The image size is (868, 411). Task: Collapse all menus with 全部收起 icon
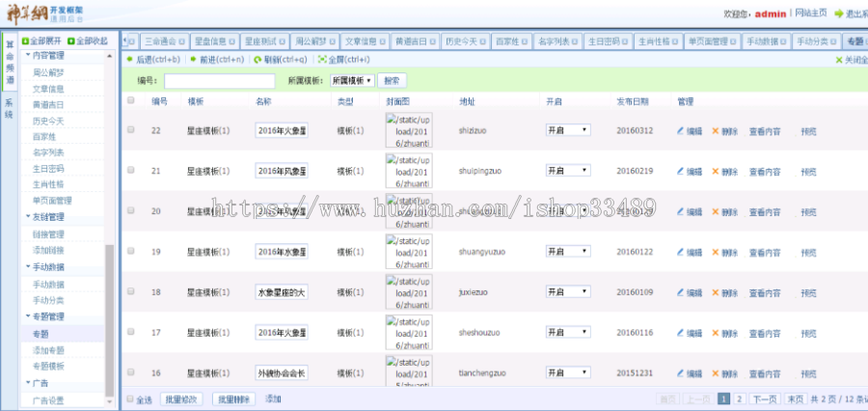[x=70, y=41]
